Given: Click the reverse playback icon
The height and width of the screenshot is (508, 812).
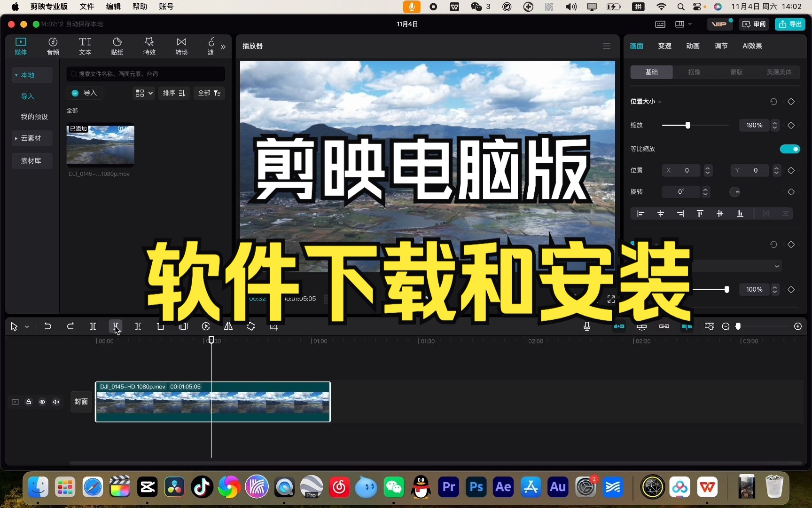Looking at the screenshot, I should click(x=206, y=326).
